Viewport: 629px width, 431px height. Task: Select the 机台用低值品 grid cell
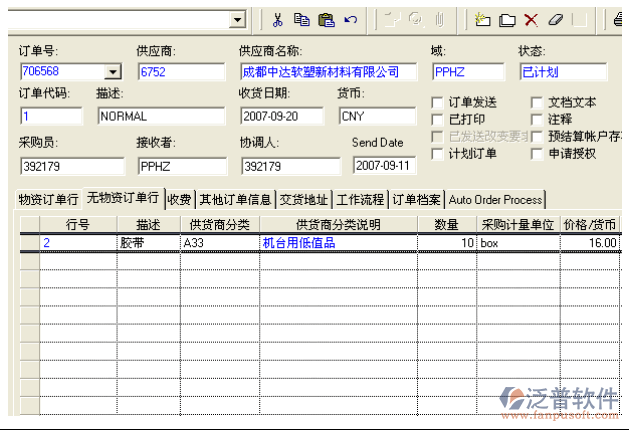coord(338,243)
